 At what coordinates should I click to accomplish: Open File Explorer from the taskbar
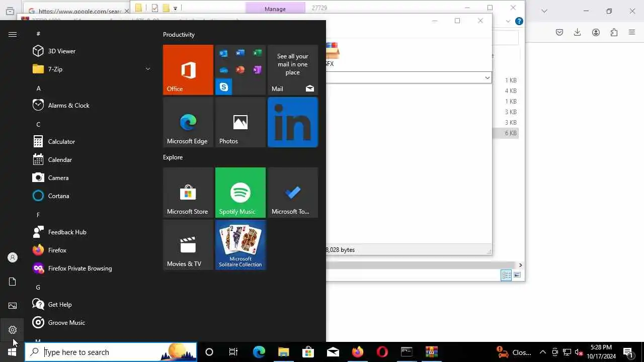[x=283, y=352]
